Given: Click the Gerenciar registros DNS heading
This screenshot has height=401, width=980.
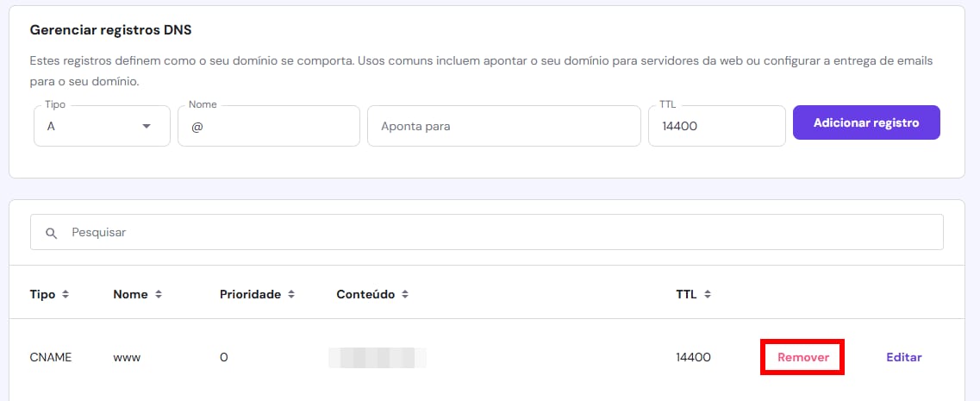Looking at the screenshot, I should pyautogui.click(x=110, y=29).
